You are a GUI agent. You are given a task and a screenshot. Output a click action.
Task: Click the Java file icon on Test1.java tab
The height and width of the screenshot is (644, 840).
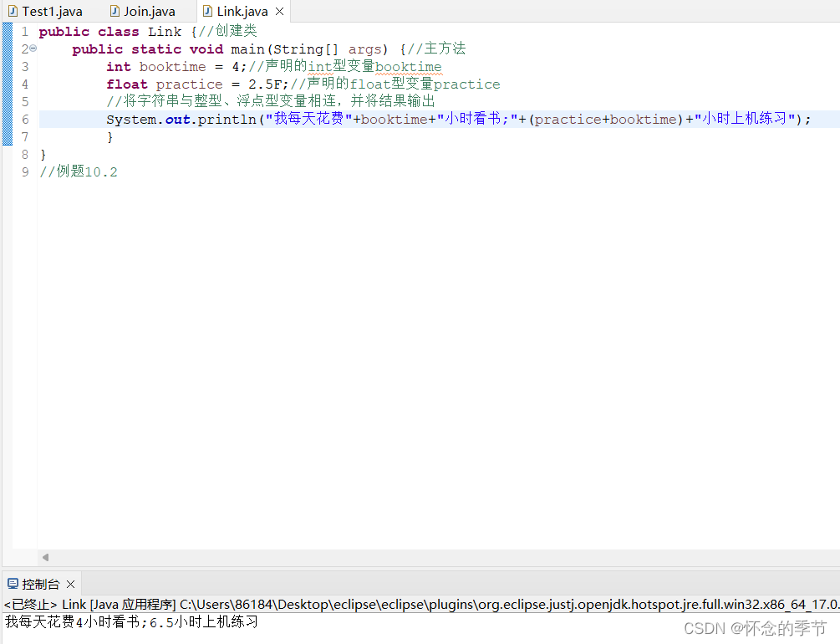coord(12,11)
